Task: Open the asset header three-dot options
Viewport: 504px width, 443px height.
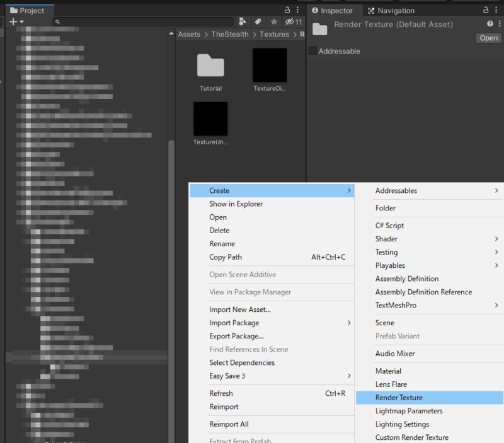Action: (x=500, y=23)
